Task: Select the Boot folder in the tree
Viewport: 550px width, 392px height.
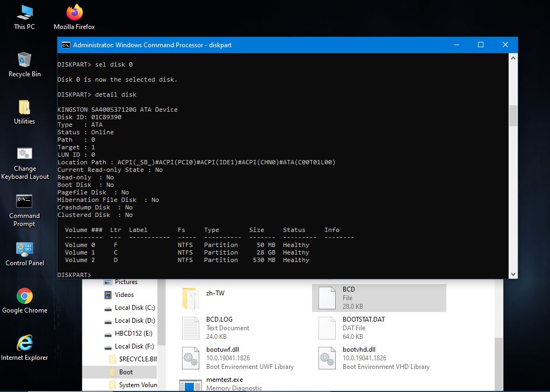Action: coord(126,372)
